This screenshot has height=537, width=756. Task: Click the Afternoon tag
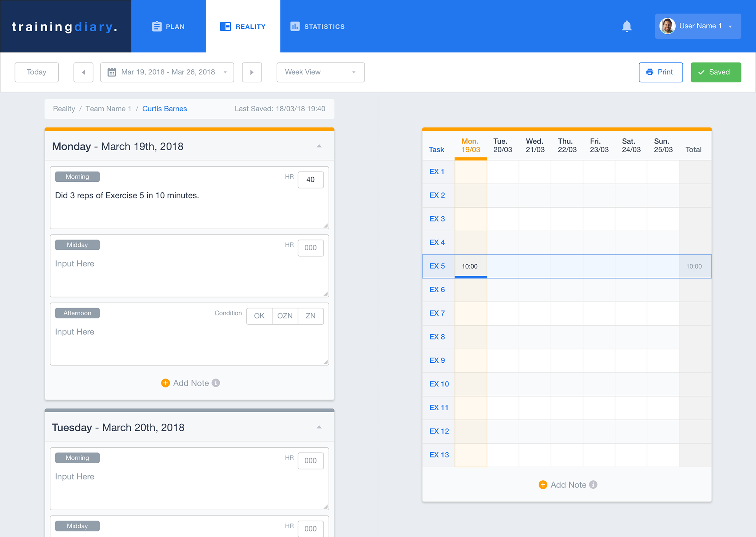tap(77, 313)
